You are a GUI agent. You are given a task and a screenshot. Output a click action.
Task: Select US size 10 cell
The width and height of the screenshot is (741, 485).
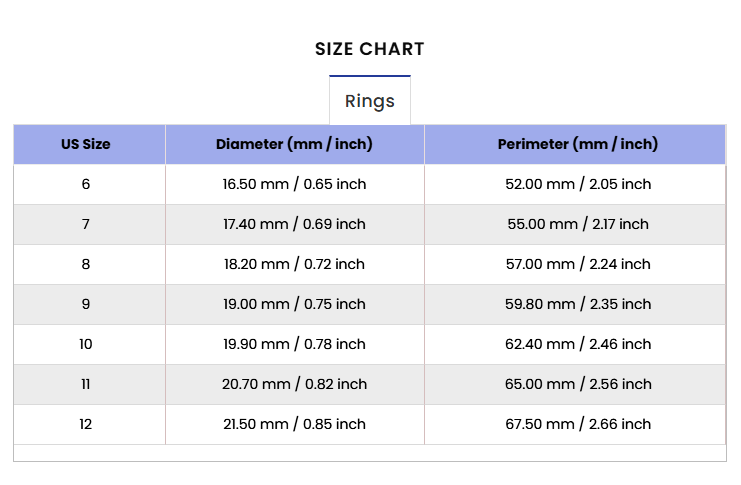86,344
